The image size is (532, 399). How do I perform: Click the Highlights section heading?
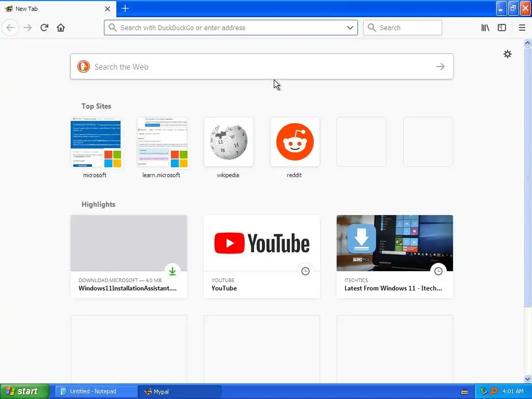point(98,204)
